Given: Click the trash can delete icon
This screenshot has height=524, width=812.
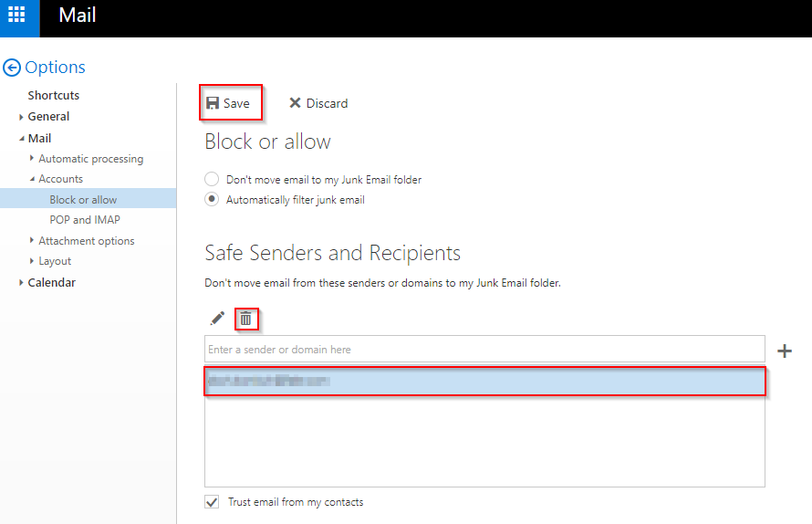Looking at the screenshot, I should click(x=245, y=319).
